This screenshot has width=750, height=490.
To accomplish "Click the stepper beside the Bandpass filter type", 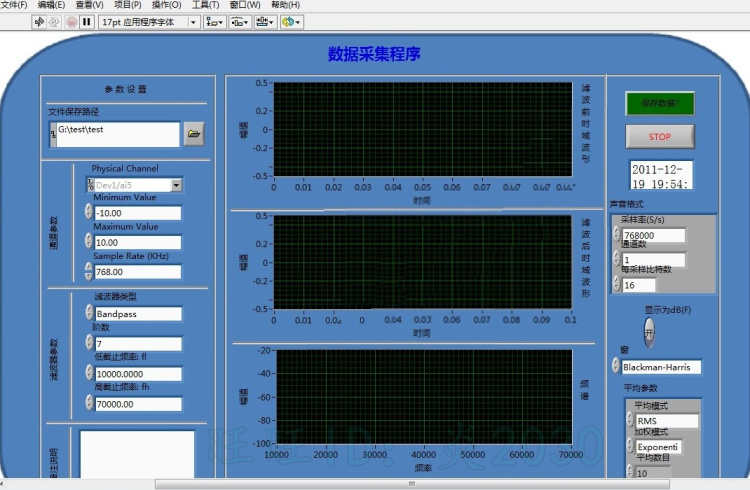I will pyautogui.click(x=89, y=312).
